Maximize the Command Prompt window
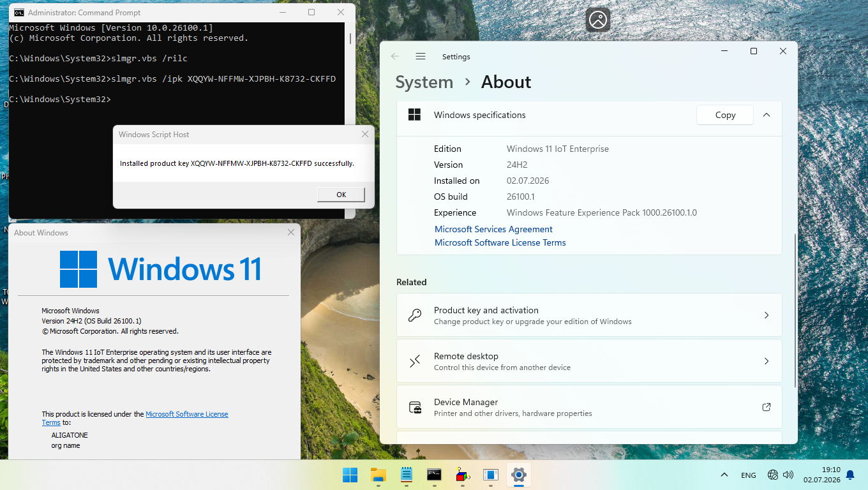 [x=311, y=12]
